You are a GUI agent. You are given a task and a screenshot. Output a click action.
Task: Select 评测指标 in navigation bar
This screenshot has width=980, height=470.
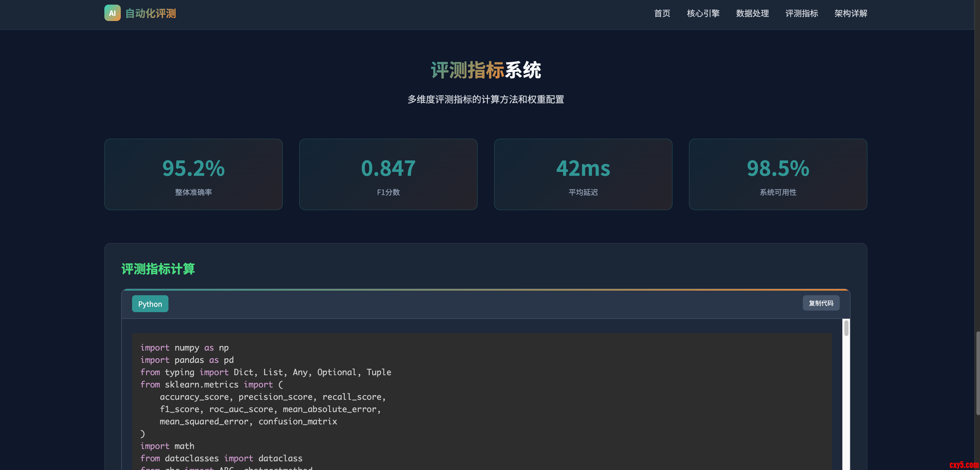(x=802, y=14)
